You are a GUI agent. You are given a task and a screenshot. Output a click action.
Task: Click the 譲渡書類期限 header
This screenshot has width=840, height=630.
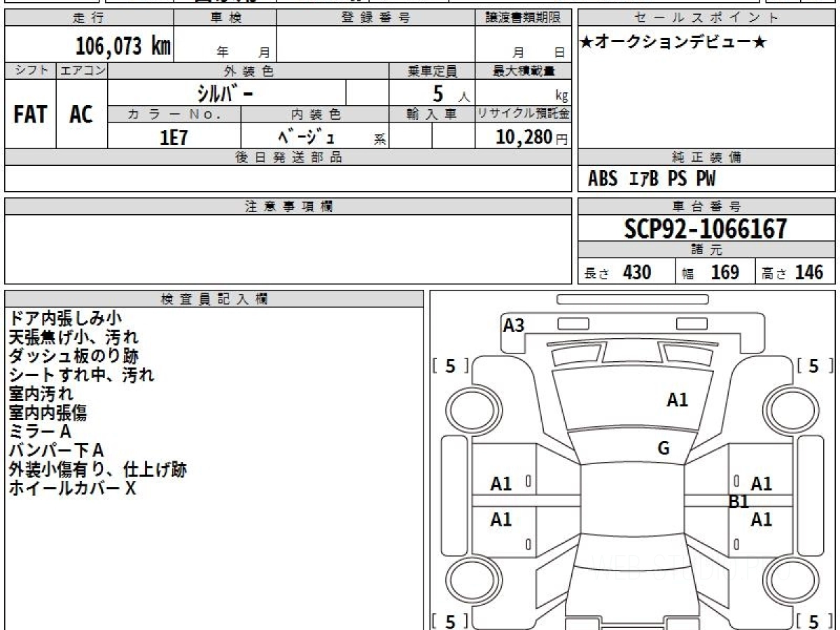pos(524,18)
